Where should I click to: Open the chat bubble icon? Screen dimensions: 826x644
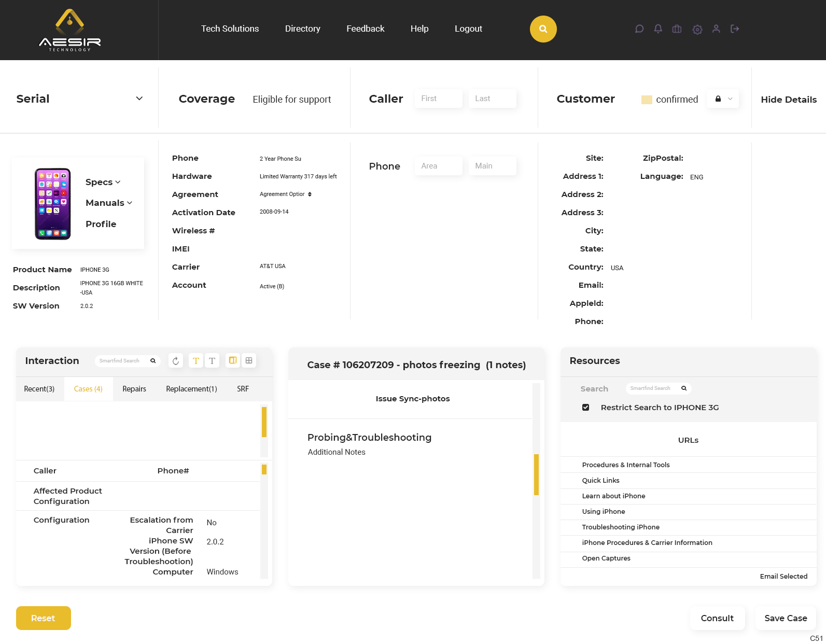click(639, 29)
